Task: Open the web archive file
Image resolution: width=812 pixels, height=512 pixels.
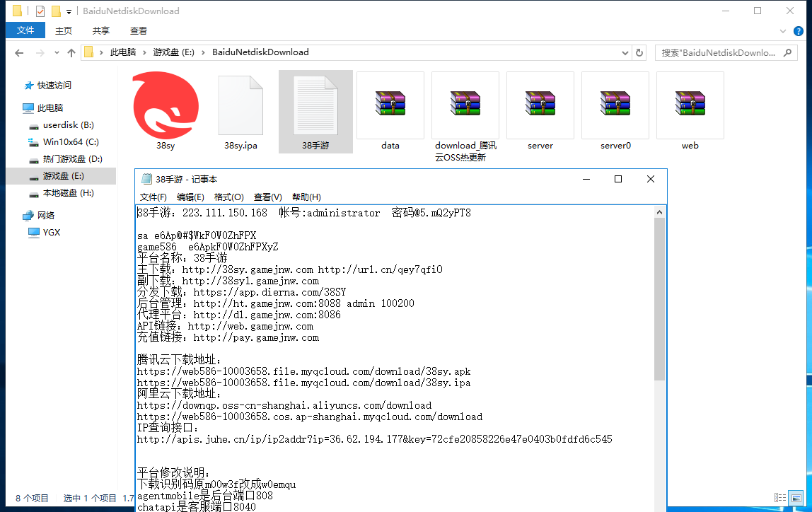Action: 690,106
